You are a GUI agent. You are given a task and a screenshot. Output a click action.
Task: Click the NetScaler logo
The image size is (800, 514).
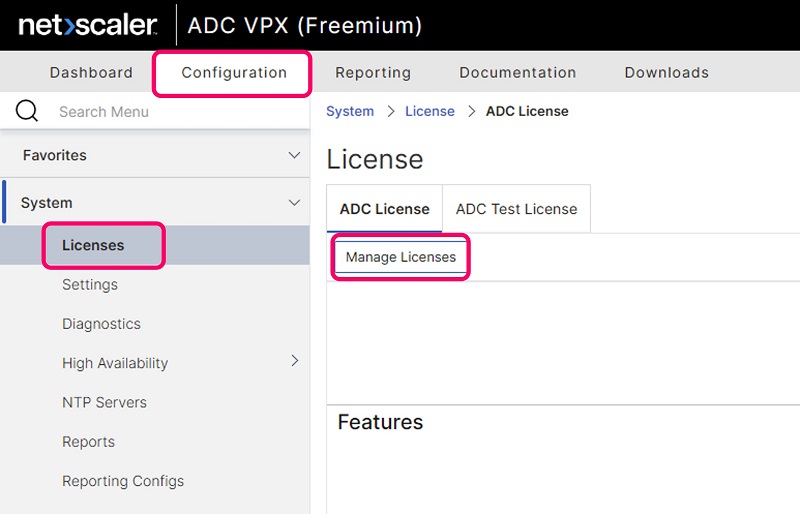point(88,25)
